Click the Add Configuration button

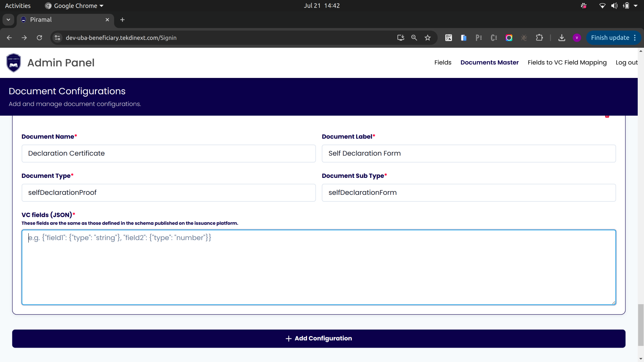point(319,338)
